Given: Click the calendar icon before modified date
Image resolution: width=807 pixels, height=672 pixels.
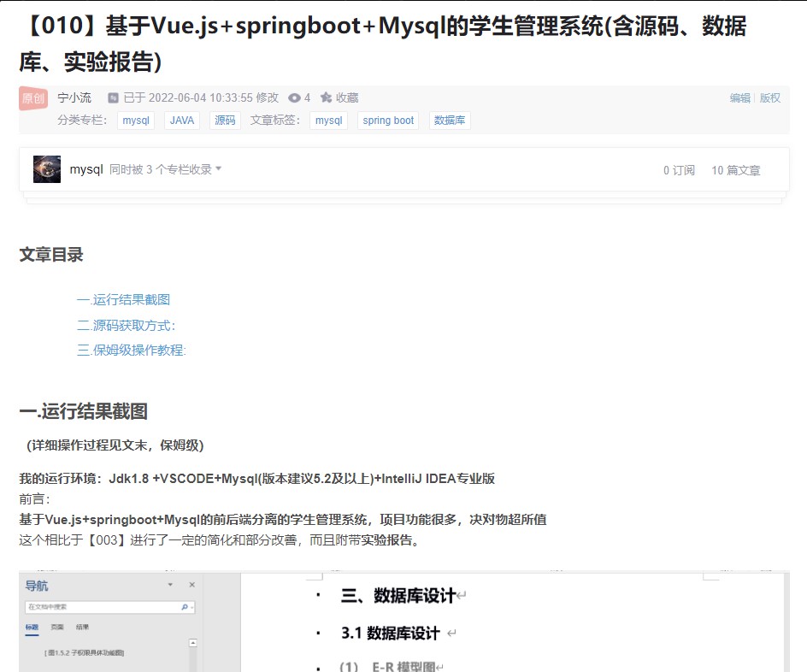Looking at the screenshot, I should [112, 98].
